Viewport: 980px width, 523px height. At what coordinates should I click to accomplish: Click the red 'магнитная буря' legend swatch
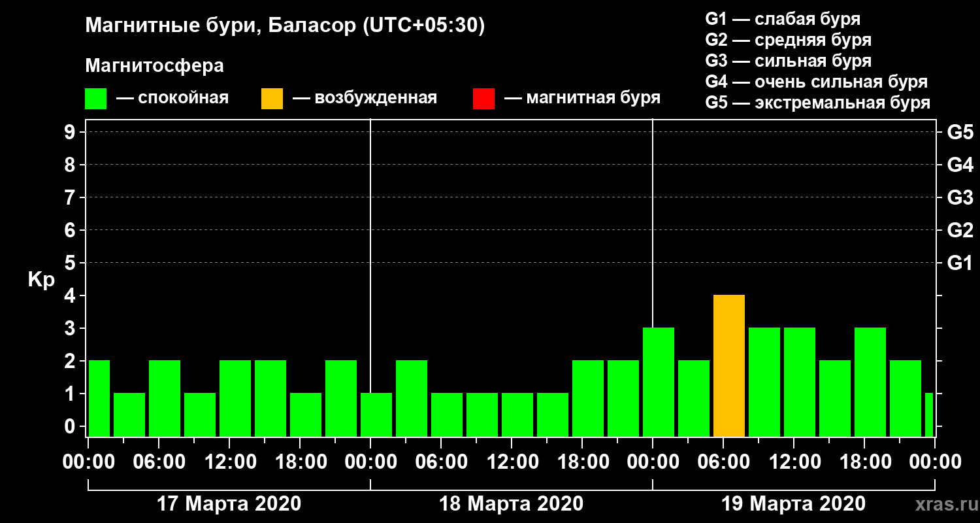(x=483, y=99)
